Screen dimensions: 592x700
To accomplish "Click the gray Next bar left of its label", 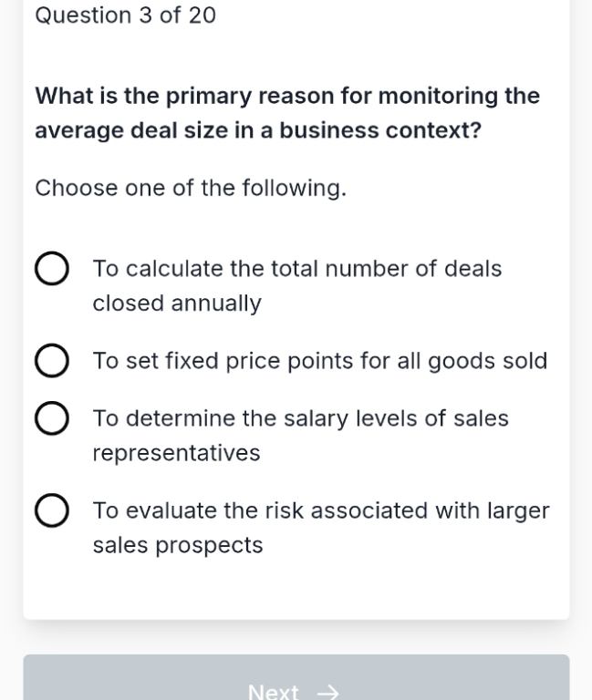I will [134, 678].
